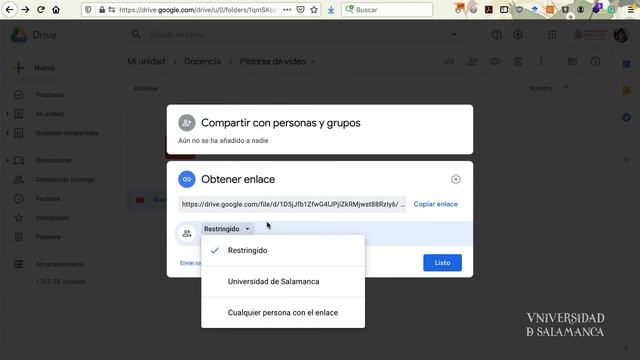Click Mi unidad in the breadcrumb
Image resolution: width=640 pixels, height=360 pixels.
(x=146, y=61)
